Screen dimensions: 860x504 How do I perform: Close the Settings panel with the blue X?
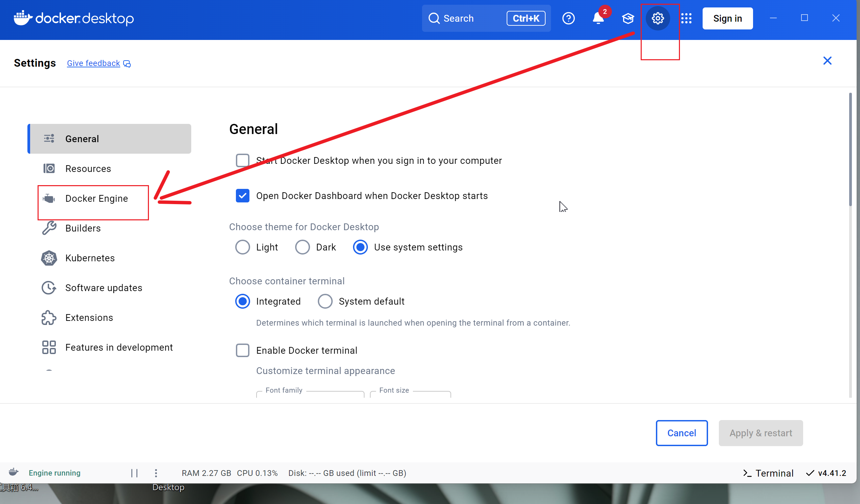click(x=827, y=61)
